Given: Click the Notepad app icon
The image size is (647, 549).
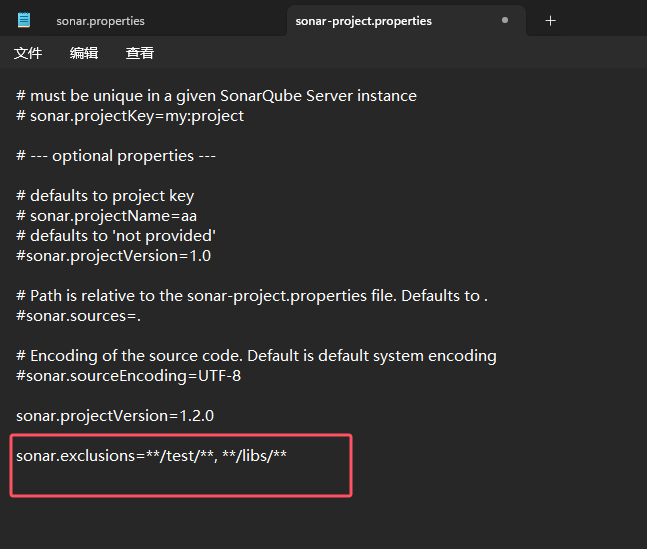Looking at the screenshot, I should [x=24, y=20].
